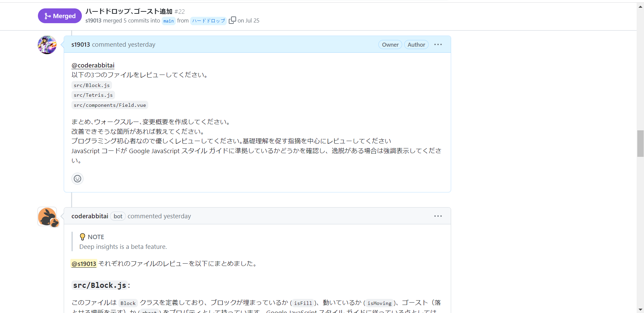Click the Author label badge
Screen dimensions: 644x313
(416, 44)
